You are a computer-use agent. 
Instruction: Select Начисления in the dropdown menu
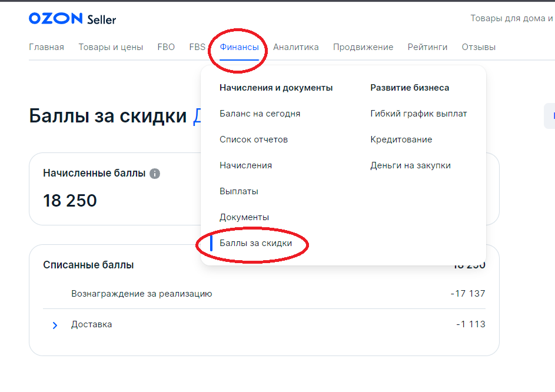tap(245, 165)
